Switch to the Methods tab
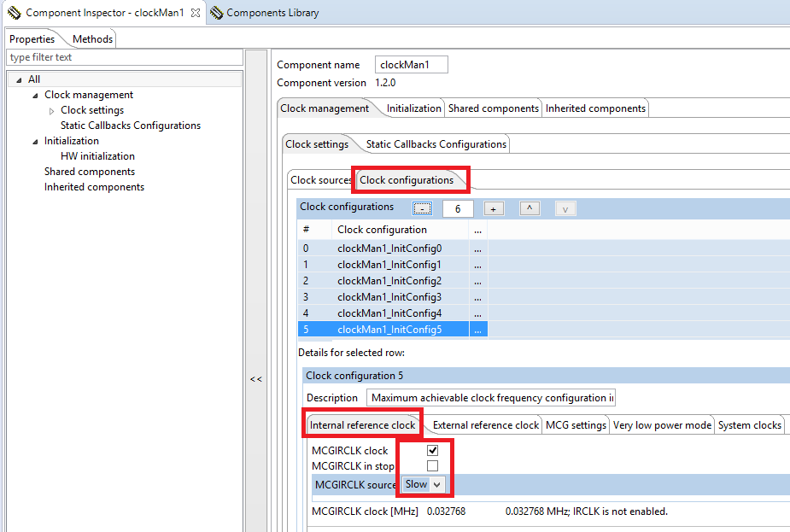 point(91,39)
